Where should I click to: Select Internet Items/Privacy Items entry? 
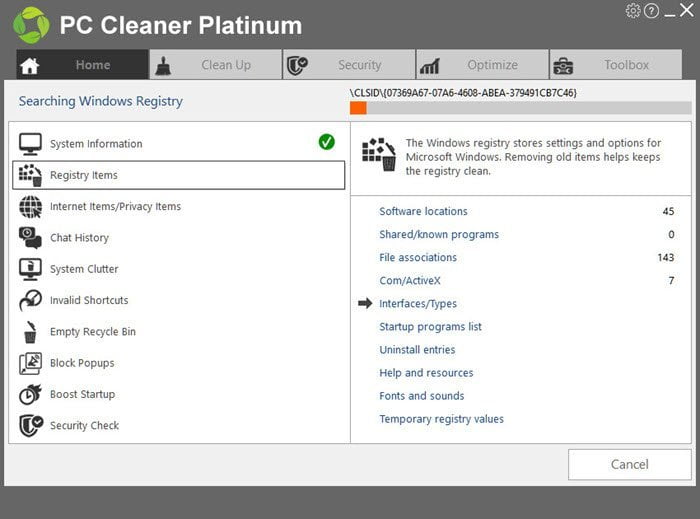tap(179, 207)
